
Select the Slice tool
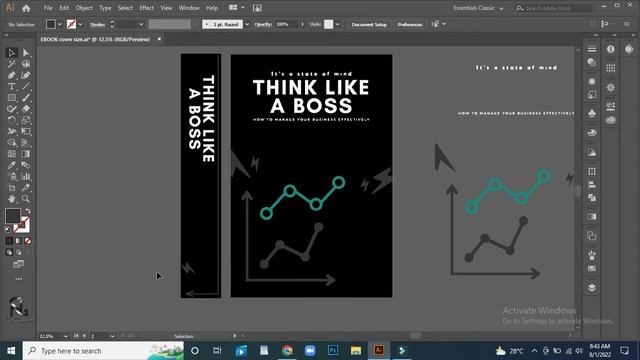pos(26,188)
